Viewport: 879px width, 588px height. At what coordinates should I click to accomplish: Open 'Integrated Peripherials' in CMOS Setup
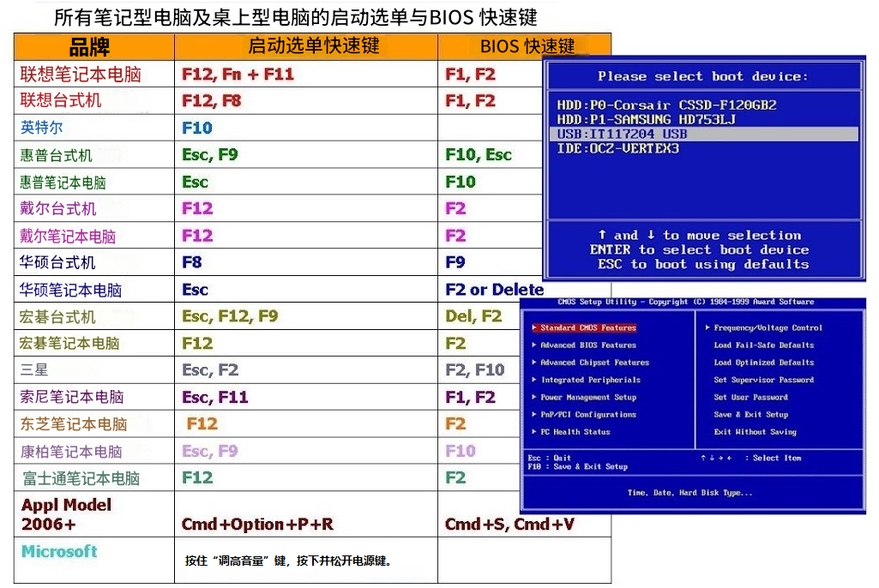click(590, 380)
